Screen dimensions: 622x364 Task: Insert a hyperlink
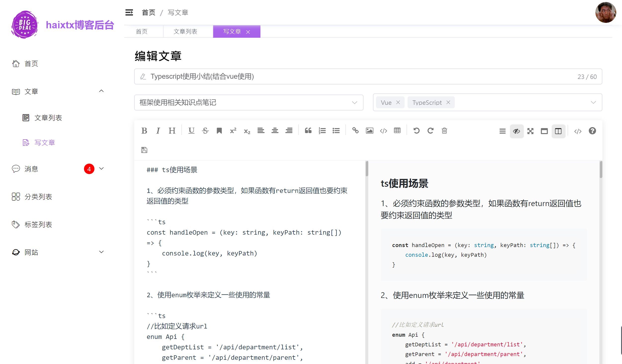[x=355, y=131]
